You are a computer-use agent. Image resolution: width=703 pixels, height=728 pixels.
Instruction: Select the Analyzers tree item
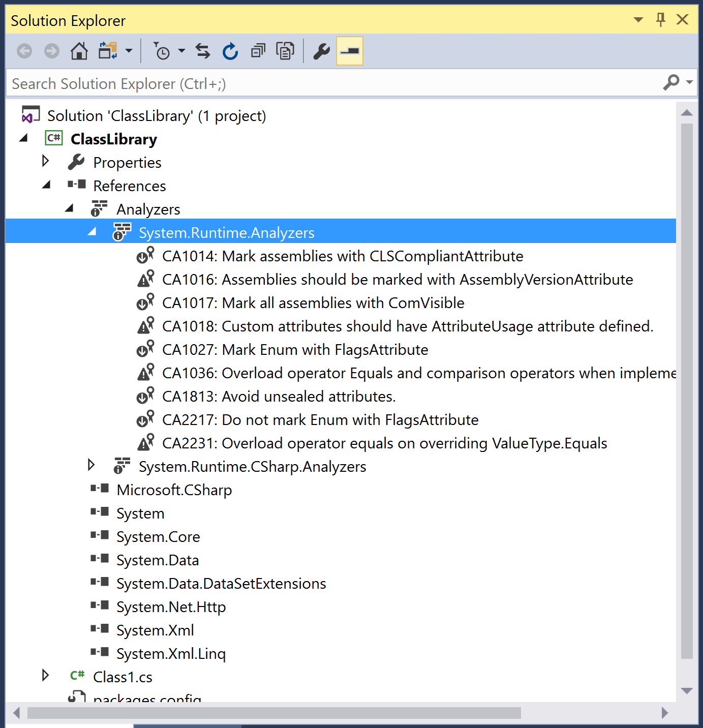click(148, 209)
